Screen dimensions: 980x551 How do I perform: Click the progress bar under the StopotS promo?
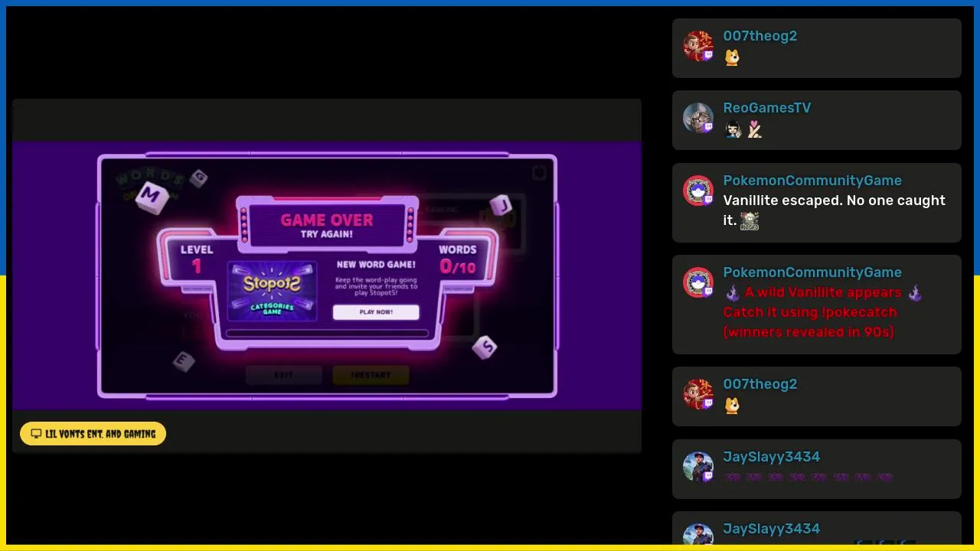(327, 333)
